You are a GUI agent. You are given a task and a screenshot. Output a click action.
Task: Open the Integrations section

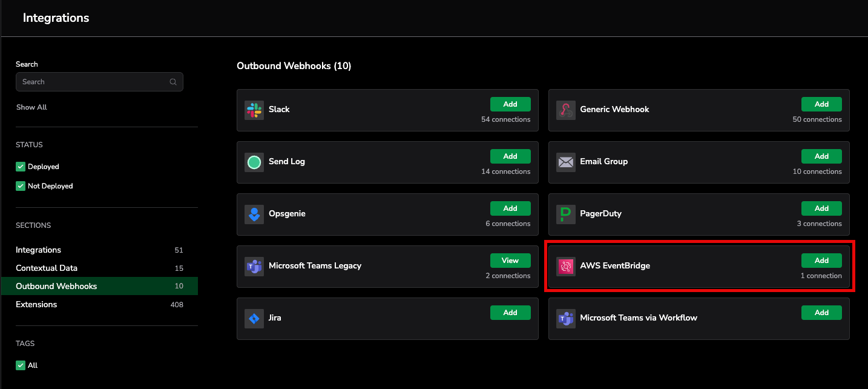click(39, 250)
